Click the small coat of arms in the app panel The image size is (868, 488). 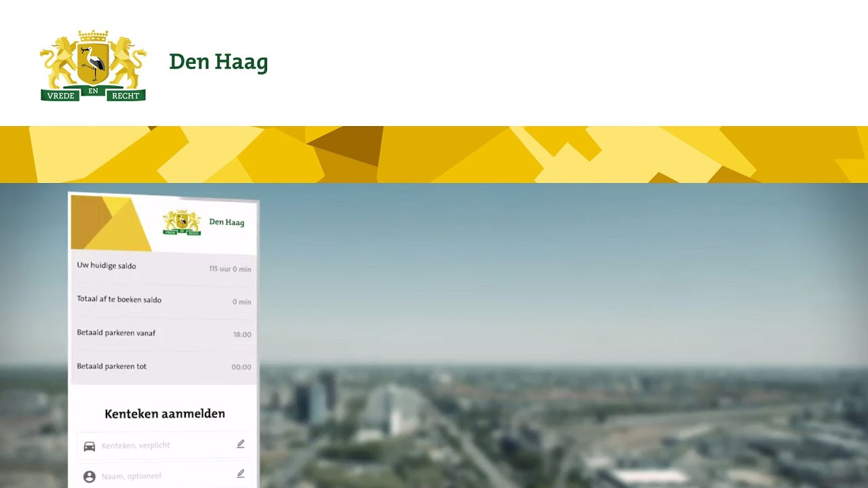point(182,222)
